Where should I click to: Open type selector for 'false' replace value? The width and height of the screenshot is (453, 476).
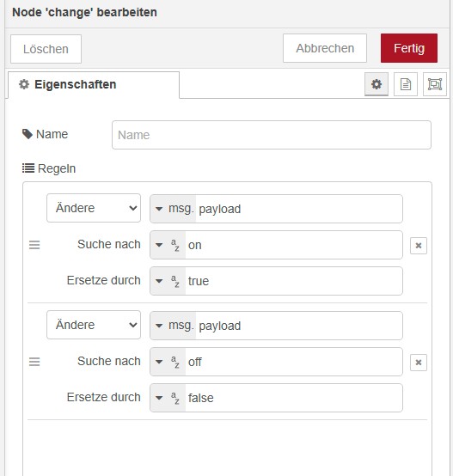pos(168,398)
